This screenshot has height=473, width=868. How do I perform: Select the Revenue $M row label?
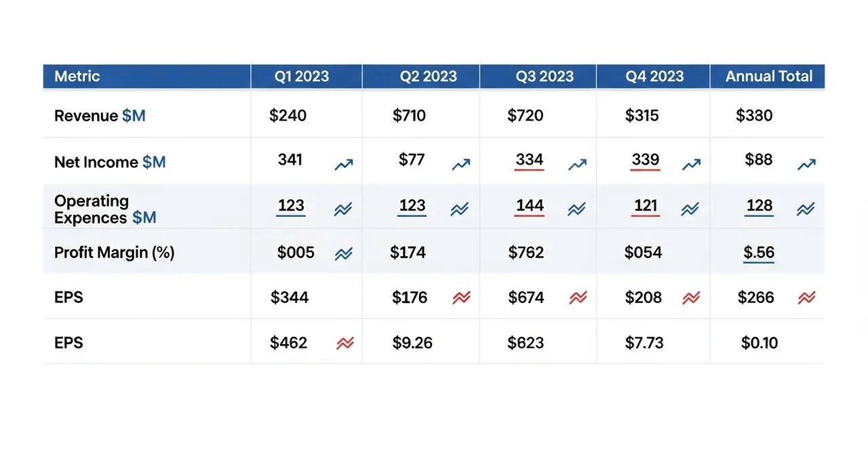tap(100, 116)
